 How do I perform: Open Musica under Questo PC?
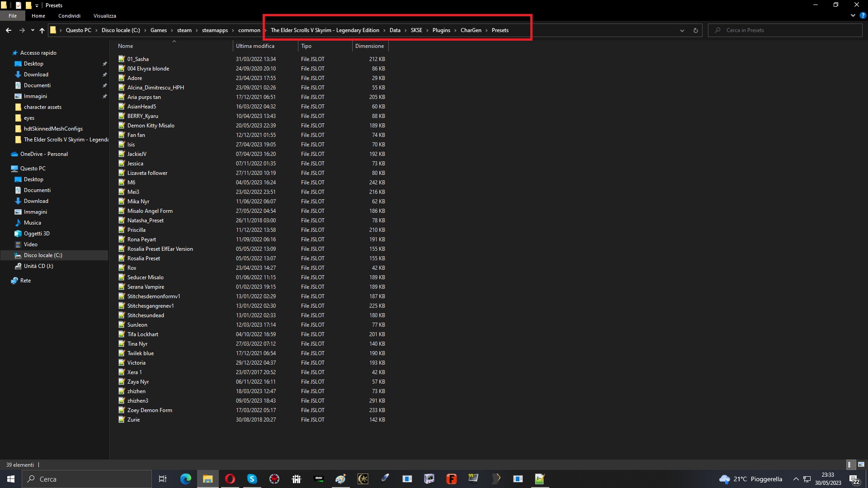click(x=32, y=223)
